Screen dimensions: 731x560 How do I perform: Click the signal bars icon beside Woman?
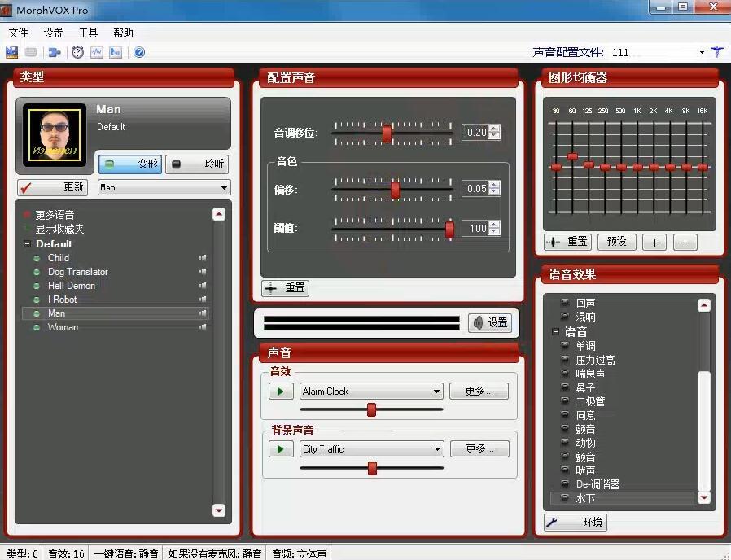(203, 327)
